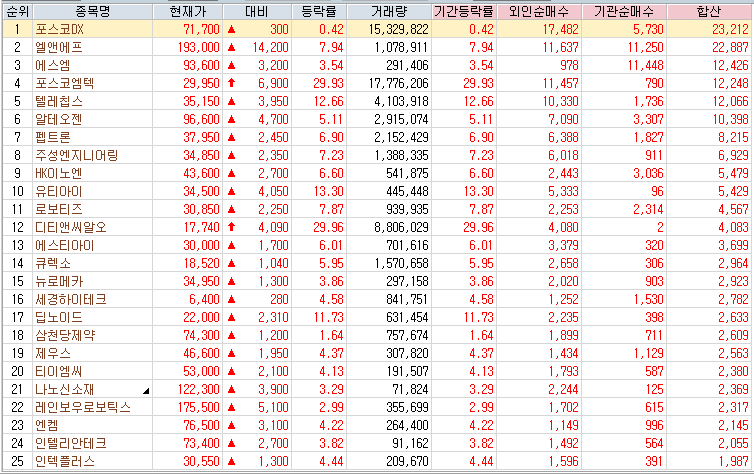The image size is (754, 474).
Task: Click current price 193,000
Action: coord(199,48)
